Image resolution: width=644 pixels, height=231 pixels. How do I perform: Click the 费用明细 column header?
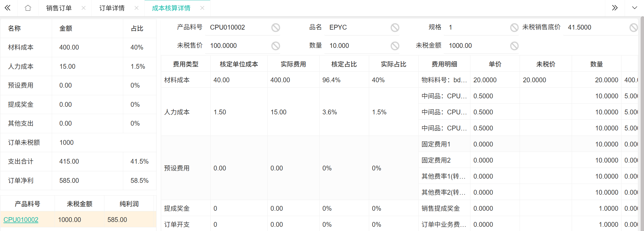(444, 64)
